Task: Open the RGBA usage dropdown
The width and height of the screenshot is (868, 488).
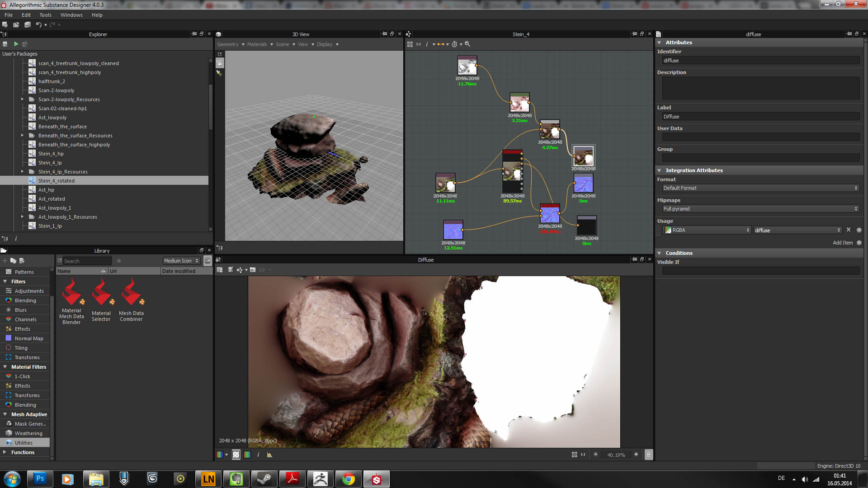Action: click(x=707, y=230)
